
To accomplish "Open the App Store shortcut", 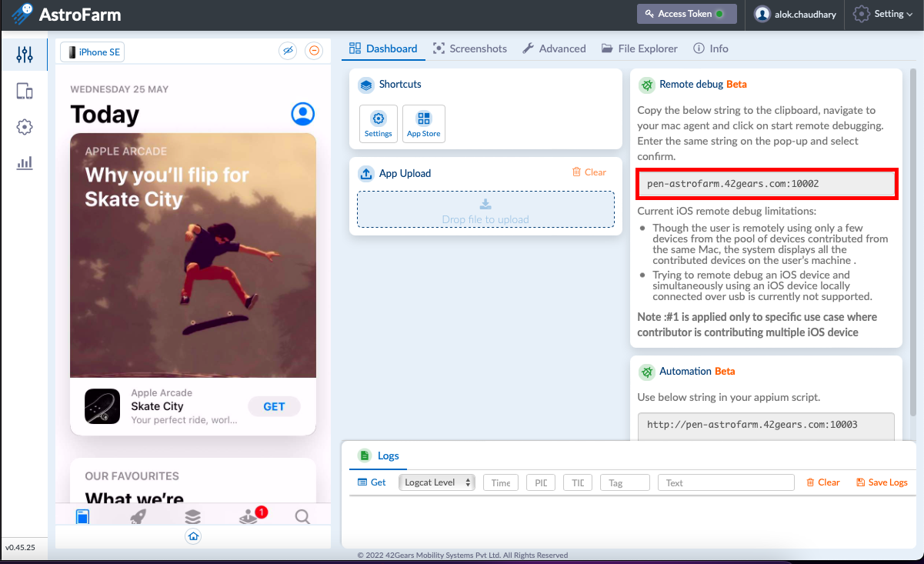I will click(424, 124).
